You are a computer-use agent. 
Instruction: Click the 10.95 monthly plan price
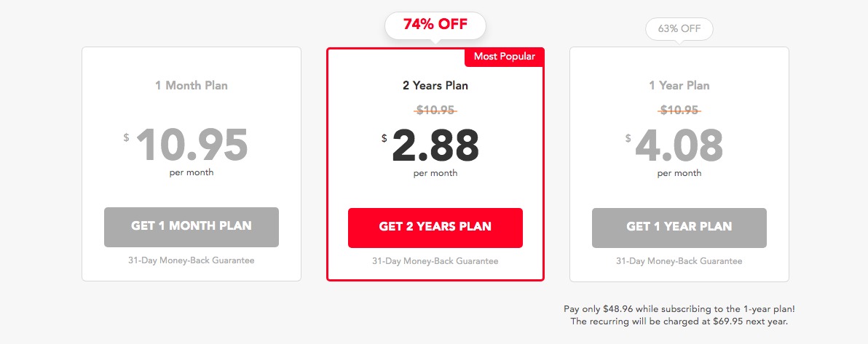click(192, 145)
